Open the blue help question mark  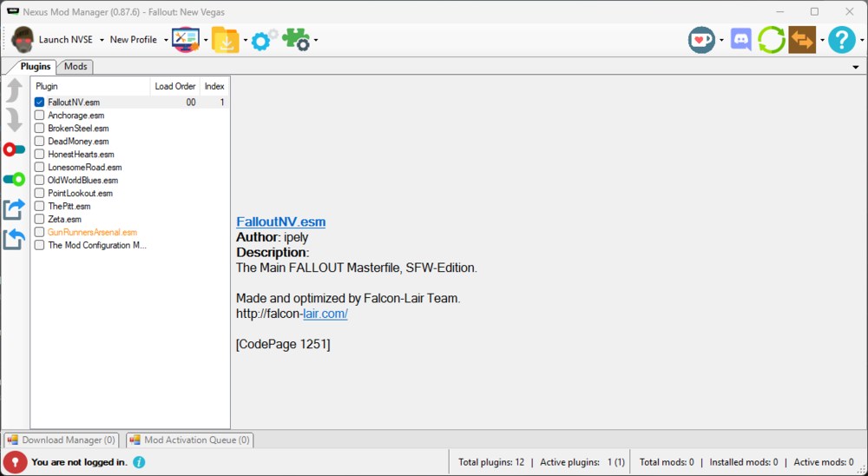click(x=842, y=40)
